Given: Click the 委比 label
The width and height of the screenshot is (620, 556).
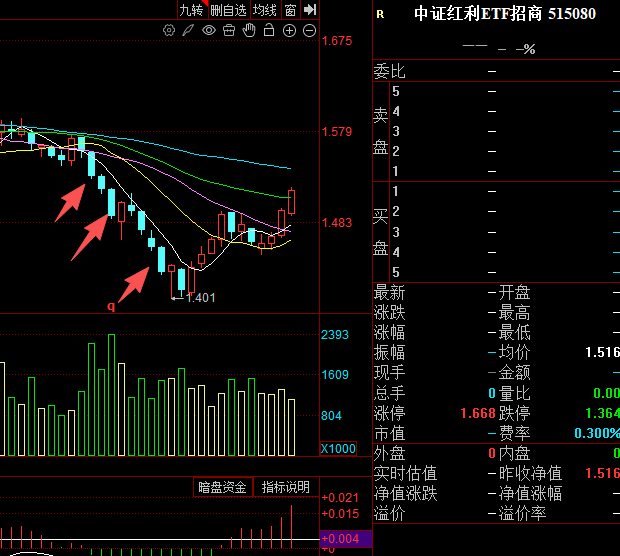Looking at the screenshot, I should [389, 72].
